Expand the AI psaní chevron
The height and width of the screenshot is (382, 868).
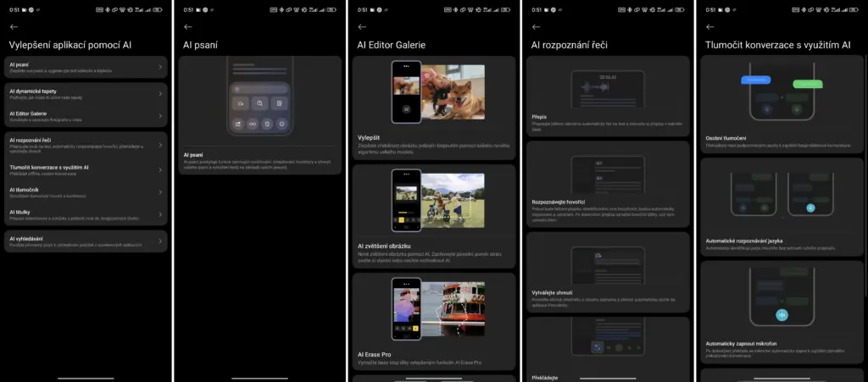[x=160, y=68]
